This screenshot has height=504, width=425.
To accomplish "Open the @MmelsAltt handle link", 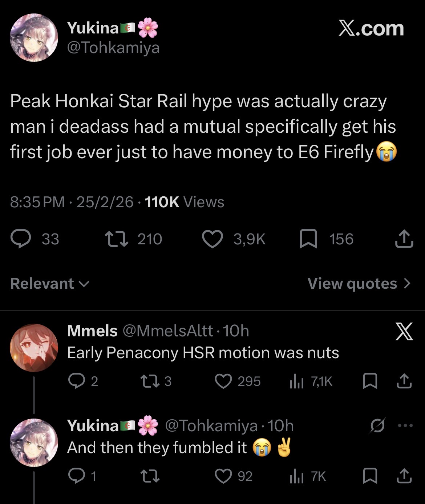I will 168,331.
